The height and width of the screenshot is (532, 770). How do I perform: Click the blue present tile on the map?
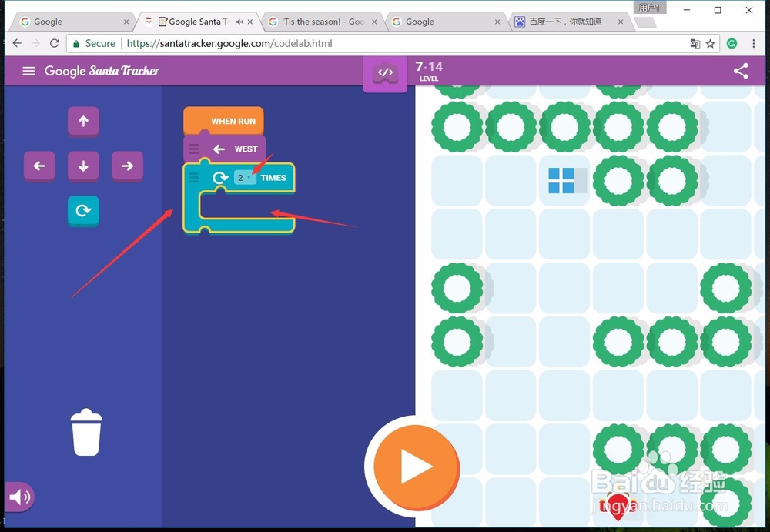tap(561, 180)
